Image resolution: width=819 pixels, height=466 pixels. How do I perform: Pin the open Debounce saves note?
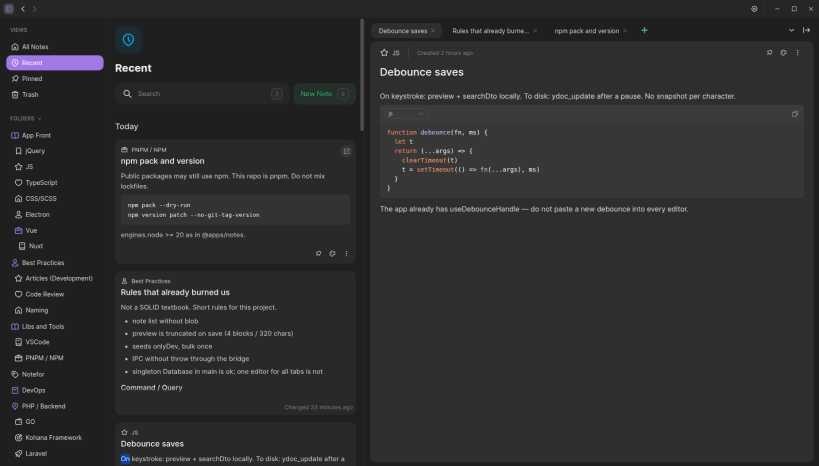[x=769, y=53]
